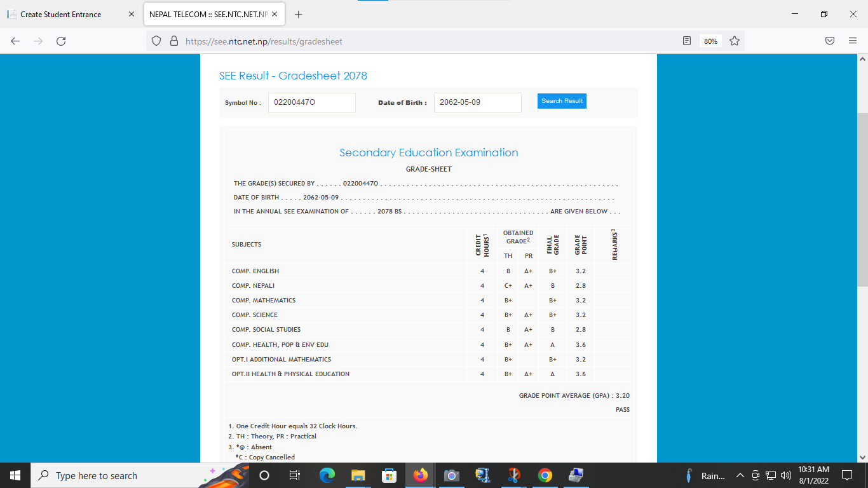Open a new browser tab
This screenshot has height=488, width=868.
(299, 14)
